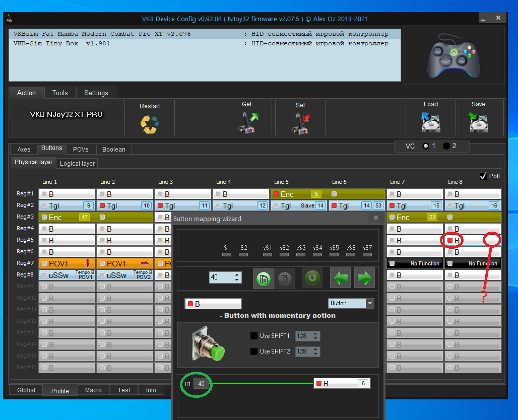Viewport: 518px width, 420px height.
Task: Click Reg#7 Line 7 No Function cell
Action: tap(415, 263)
